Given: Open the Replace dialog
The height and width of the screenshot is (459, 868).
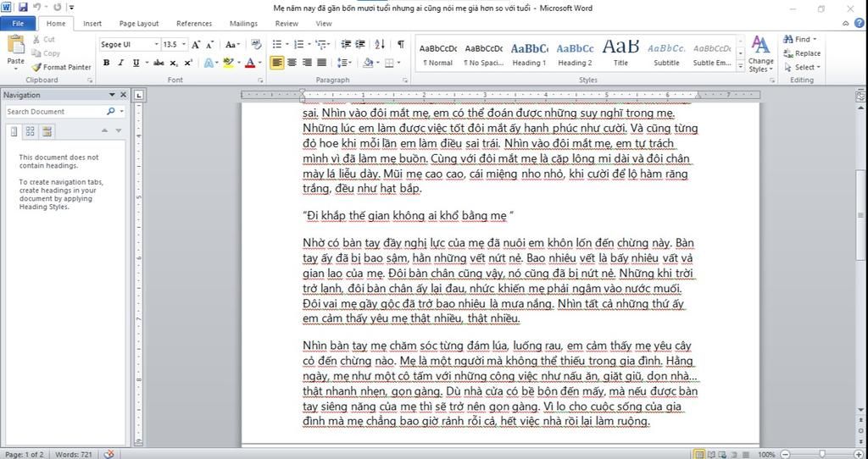Looking at the screenshot, I should [x=802, y=53].
